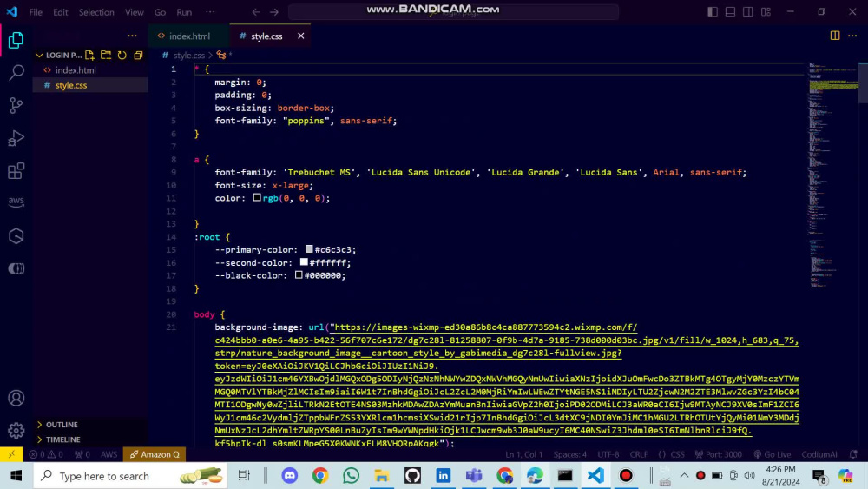The width and height of the screenshot is (868, 489).
Task: Open remote window indicator in status bar
Action: pos(11,454)
